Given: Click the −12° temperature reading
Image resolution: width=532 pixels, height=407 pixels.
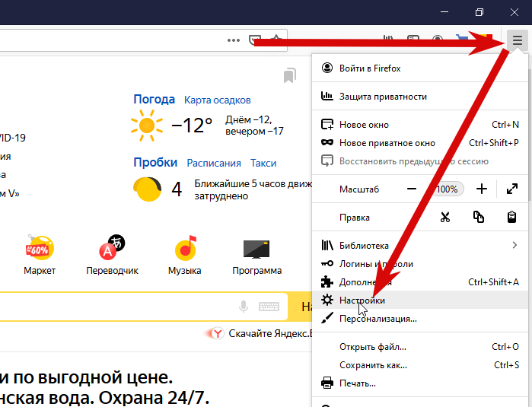Looking at the screenshot, I should point(192,126).
